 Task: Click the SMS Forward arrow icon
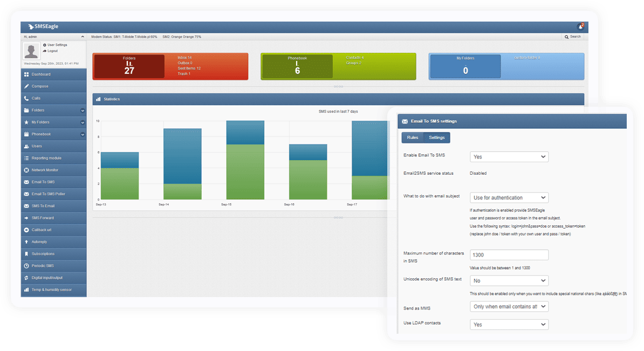[x=26, y=218]
